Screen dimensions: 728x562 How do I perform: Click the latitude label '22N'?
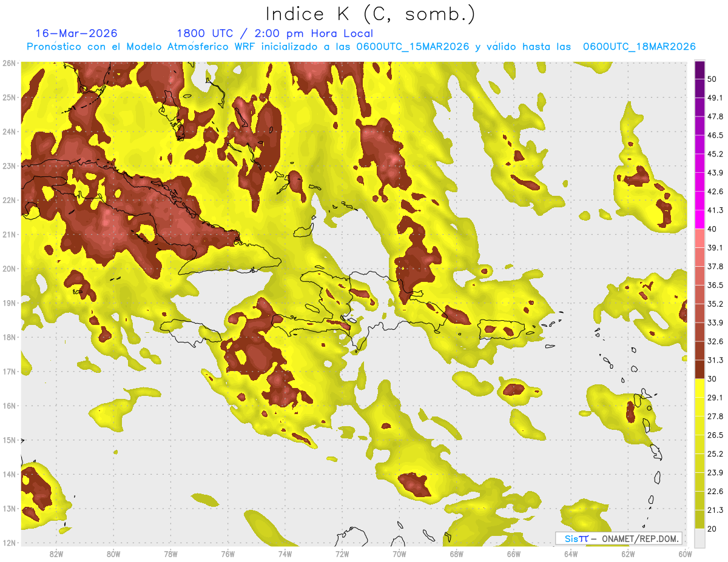point(8,200)
